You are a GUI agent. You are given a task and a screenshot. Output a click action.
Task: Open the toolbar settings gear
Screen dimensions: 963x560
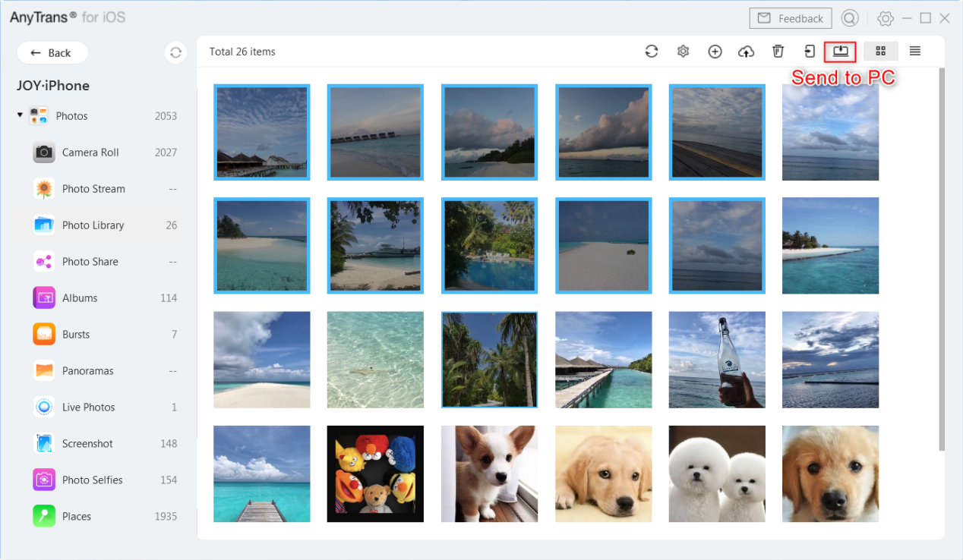point(683,51)
